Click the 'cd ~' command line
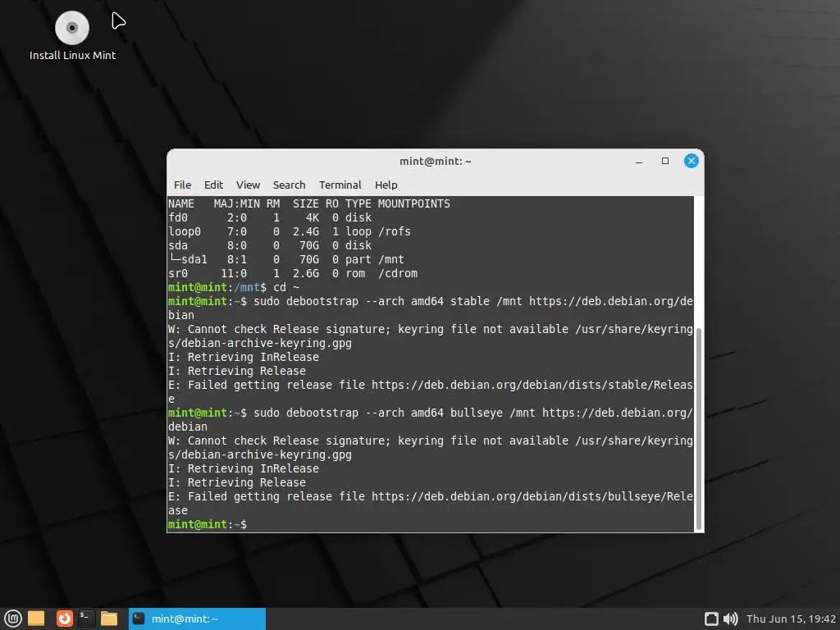 234,287
